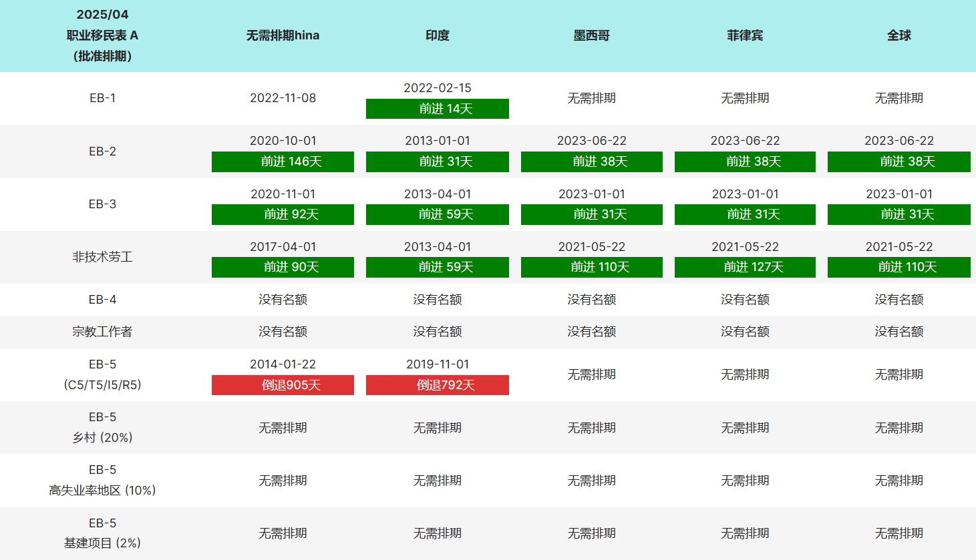The image size is (976, 560).
Task: Select the '宗教工作者' row label
Action: click(102, 332)
